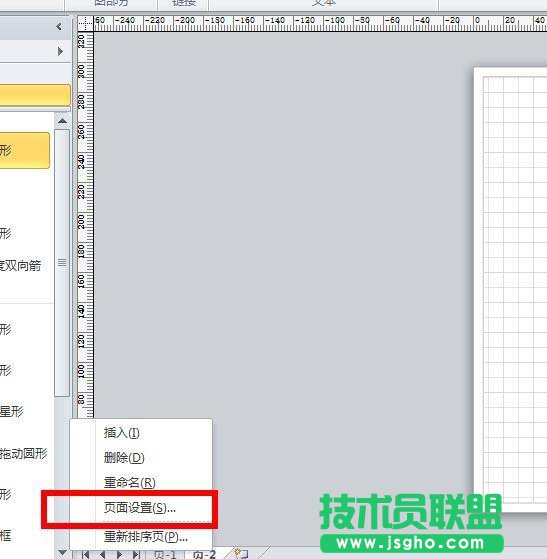Click the shapes list scrollbar thumb

coord(62,263)
